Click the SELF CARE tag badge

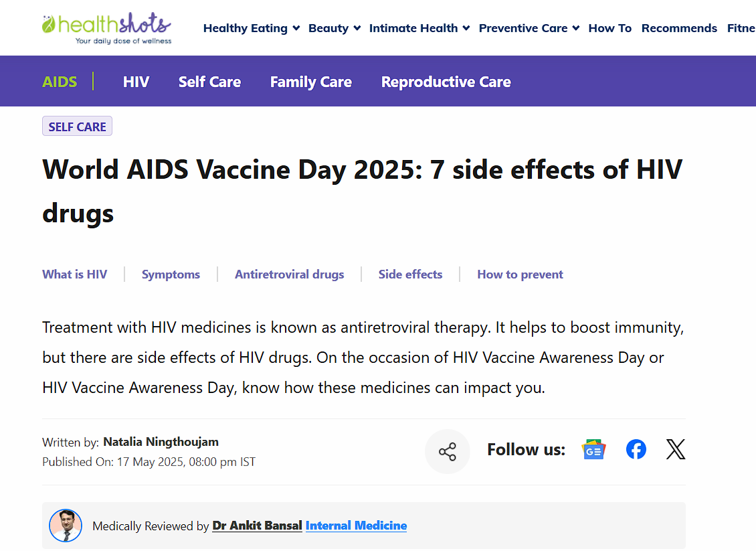pos(77,127)
